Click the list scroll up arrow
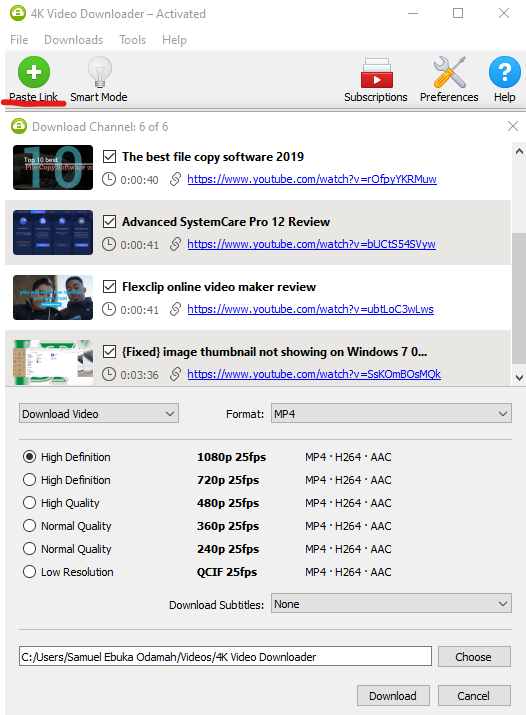This screenshot has height=715, width=526. [519, 151]
